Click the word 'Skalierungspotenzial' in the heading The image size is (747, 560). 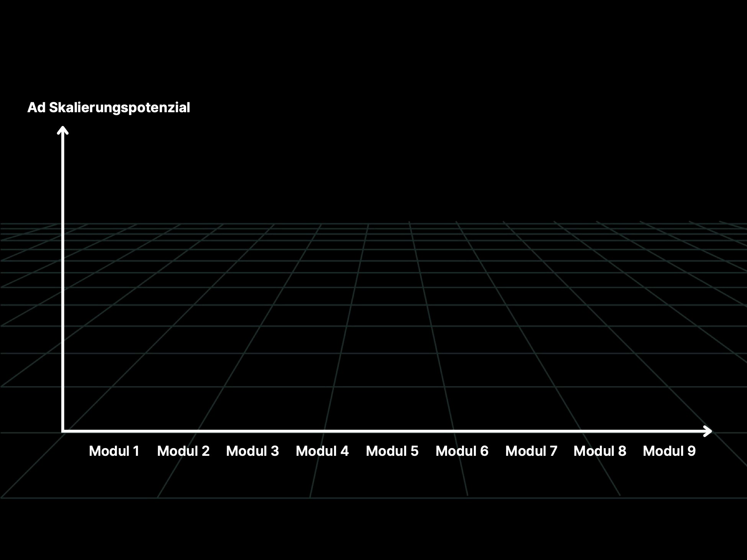tap(120, 108)
